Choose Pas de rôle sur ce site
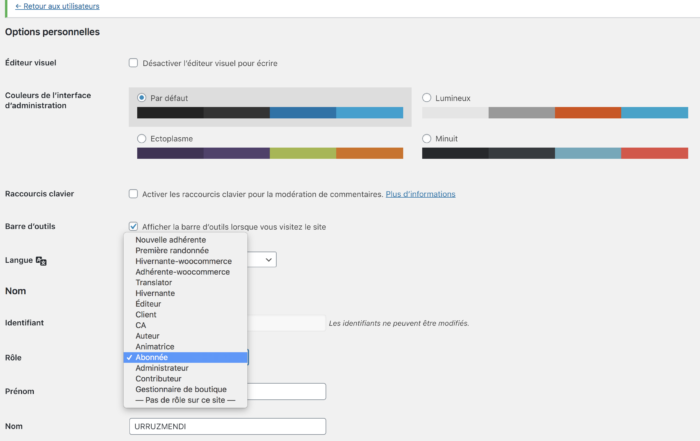Viewport: 700px width, 441px height. 185,400
